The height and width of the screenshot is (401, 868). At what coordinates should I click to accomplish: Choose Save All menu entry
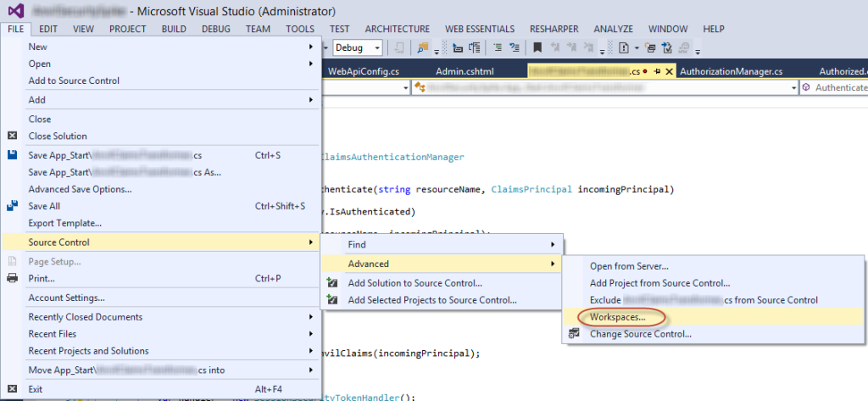pyautogui.click(x=44, y=206)
